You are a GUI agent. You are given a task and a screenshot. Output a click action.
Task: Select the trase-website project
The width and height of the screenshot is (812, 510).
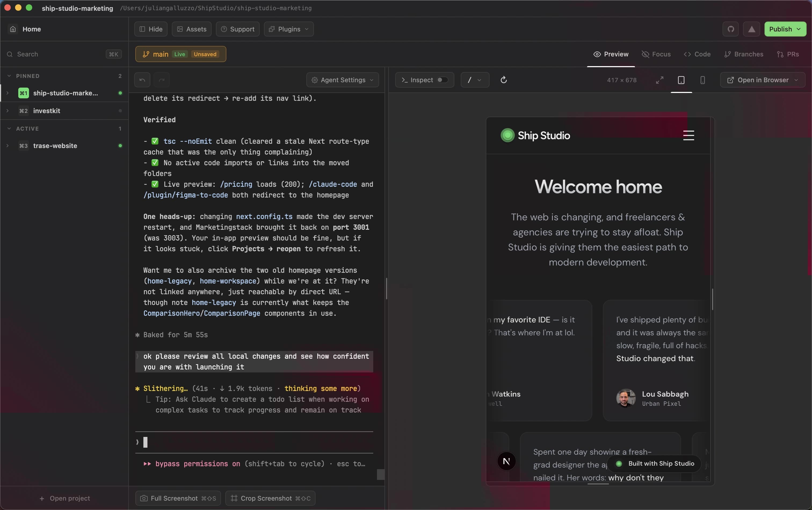tap(55, 146)
